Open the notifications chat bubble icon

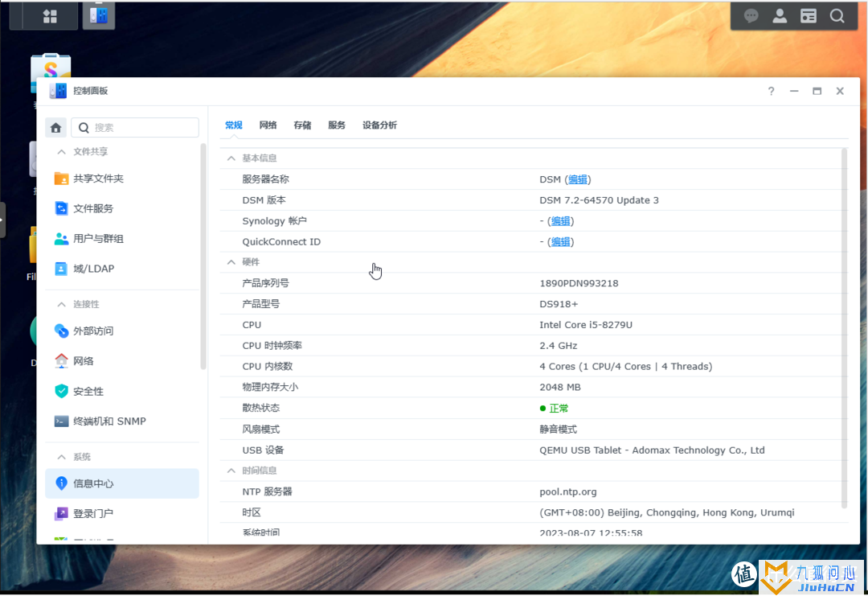pos(751,16)
